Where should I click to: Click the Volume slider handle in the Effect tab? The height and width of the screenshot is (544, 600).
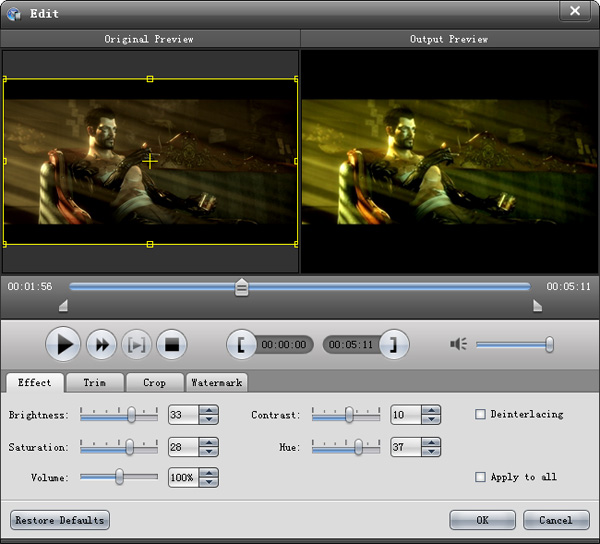click(x=119, y=477)
